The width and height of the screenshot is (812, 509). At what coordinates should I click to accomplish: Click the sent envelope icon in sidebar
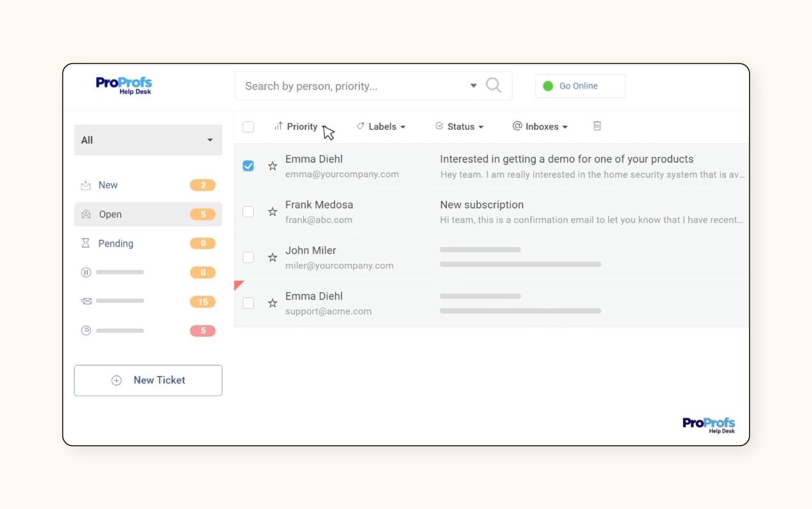tap(86, 301)
